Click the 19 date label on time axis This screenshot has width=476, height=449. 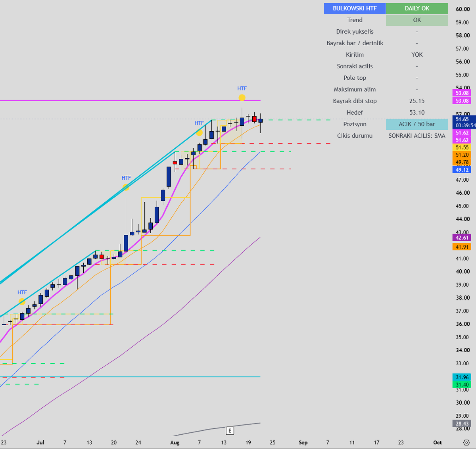tap(248, 442)
